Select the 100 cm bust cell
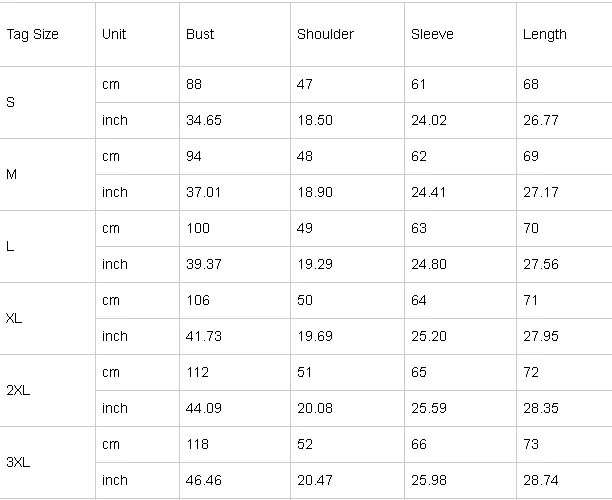The height and width of the screenshot is (500, 612). 198,228
